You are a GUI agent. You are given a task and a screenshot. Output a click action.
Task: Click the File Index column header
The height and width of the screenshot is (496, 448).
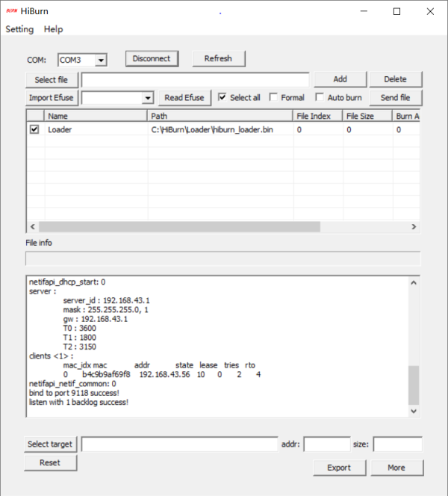click(318, 116)
